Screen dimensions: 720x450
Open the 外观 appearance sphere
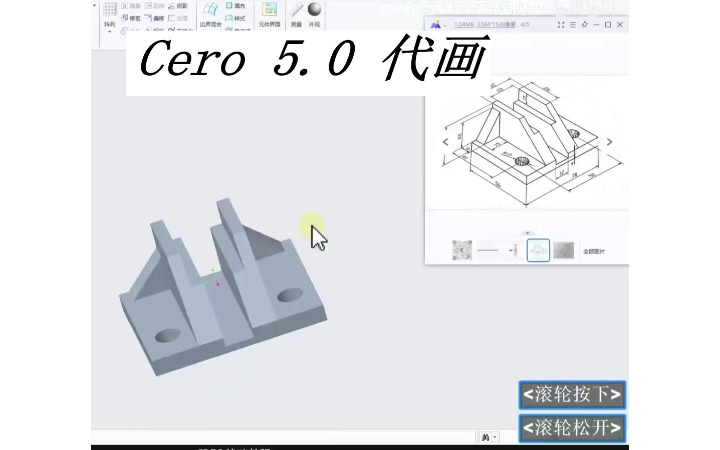[314, 15]
